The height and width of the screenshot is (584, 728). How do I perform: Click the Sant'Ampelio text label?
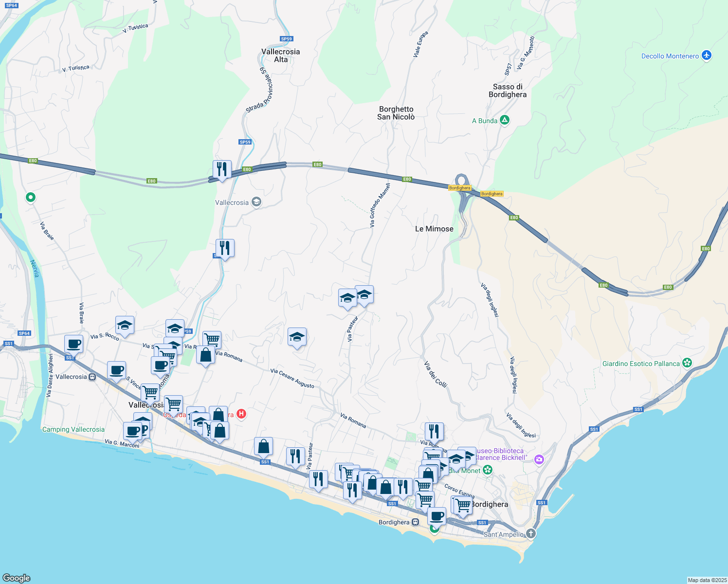[504, 534]
